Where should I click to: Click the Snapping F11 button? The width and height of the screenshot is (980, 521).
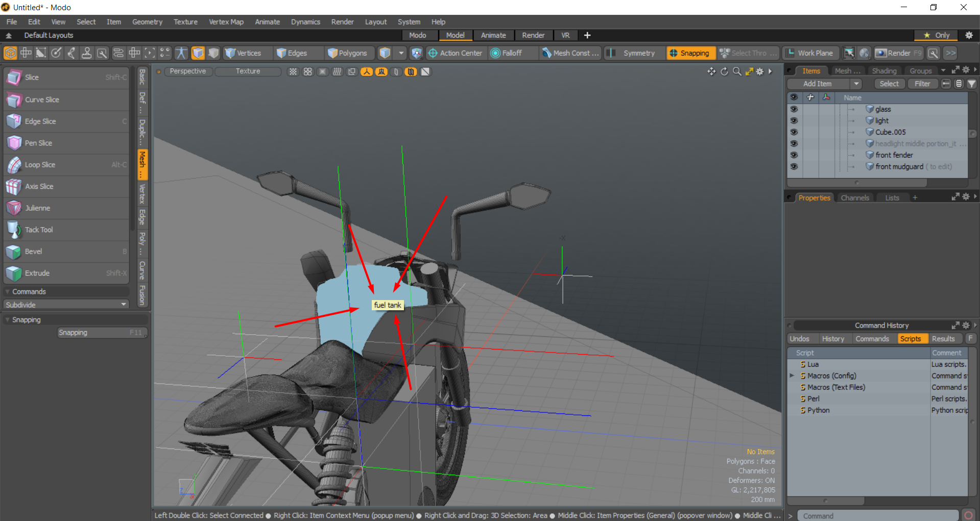[x=102, y=333]
